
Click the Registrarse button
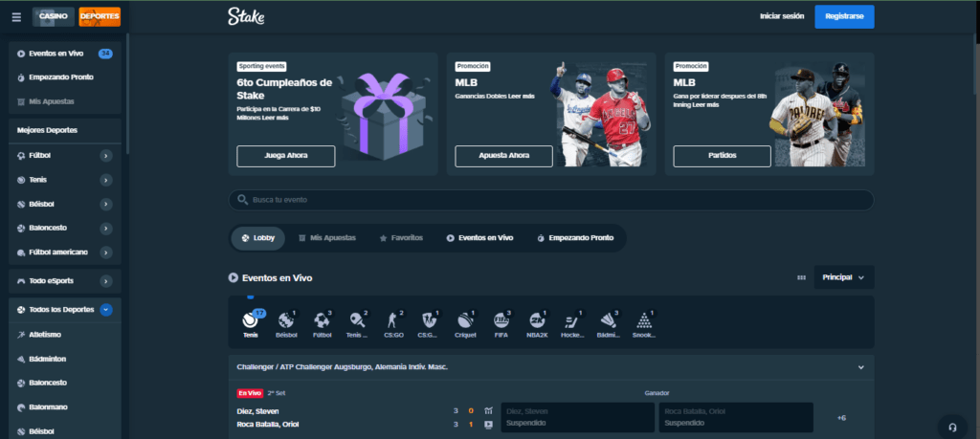(x=844, y=17)
